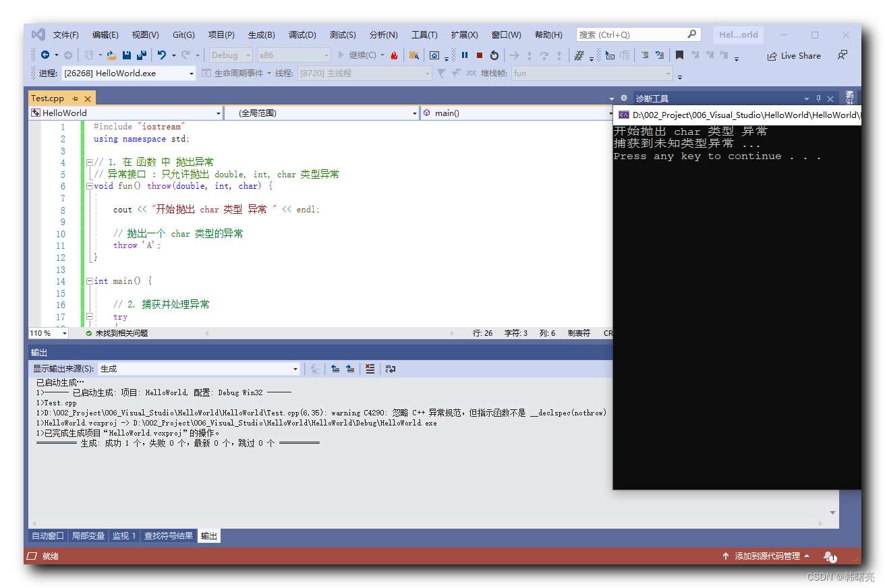Image resolution: width=885 pixels, height=588 pixels.
Task: Clear all output with the red X-lines icon
Action: click(x=370, y=369)
